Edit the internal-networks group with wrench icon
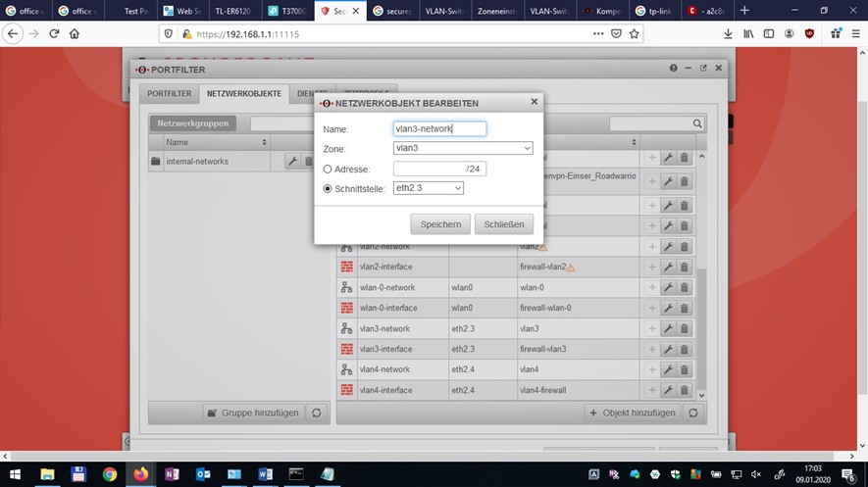Viewport: 868px width, 487px height. [292, 161]
